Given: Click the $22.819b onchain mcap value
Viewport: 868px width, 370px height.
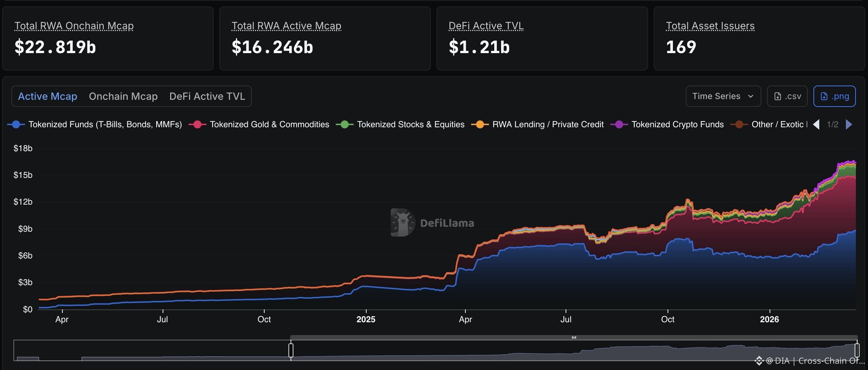Looking at the screenshot, I should [x=55, y=47].
